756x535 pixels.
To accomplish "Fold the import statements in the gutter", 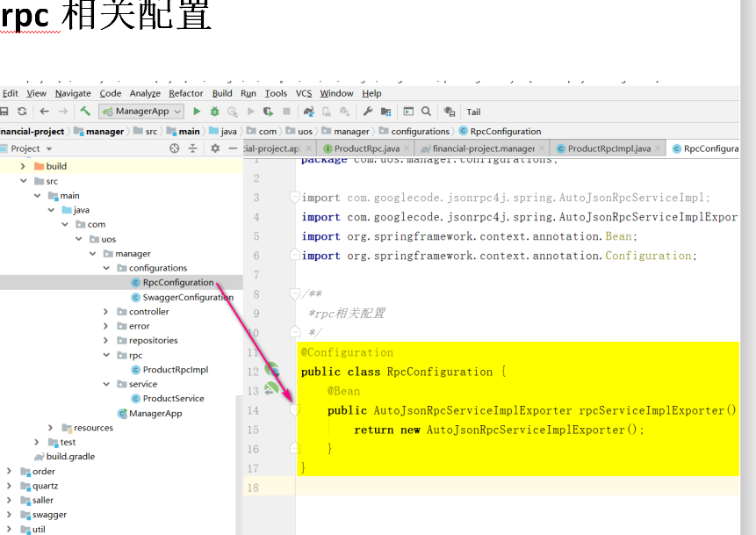I will click(295, 197).
